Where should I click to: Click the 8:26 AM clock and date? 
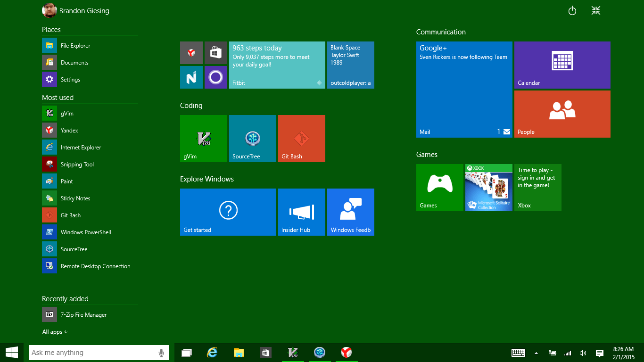[623, 353]
